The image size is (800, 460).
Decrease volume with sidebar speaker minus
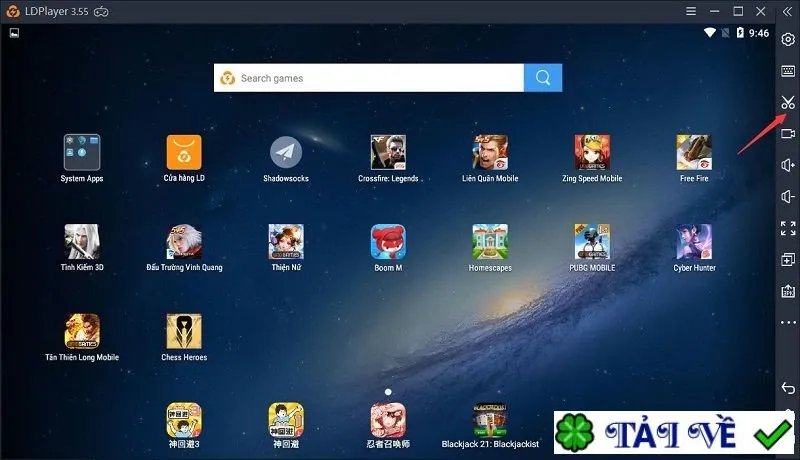click(788, 197)
